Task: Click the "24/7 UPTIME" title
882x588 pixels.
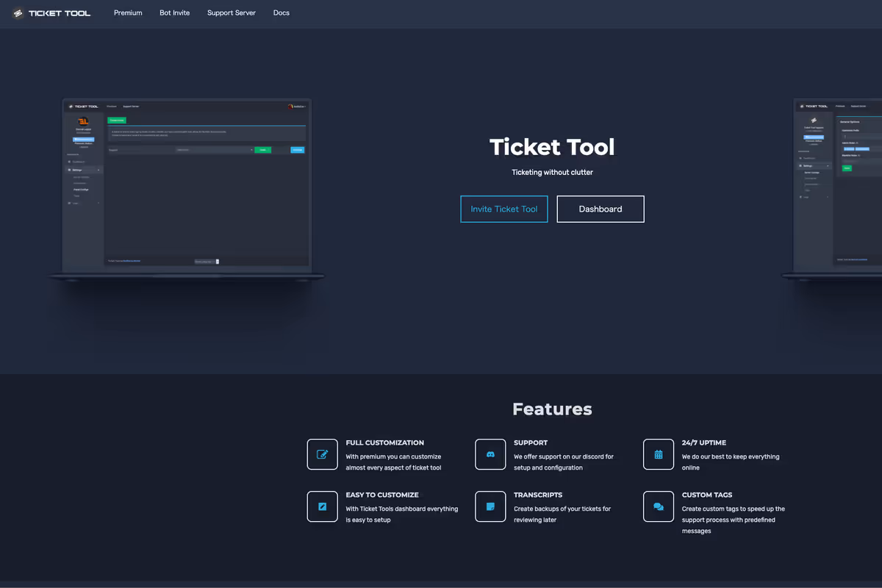Action: tap(704, 443)
